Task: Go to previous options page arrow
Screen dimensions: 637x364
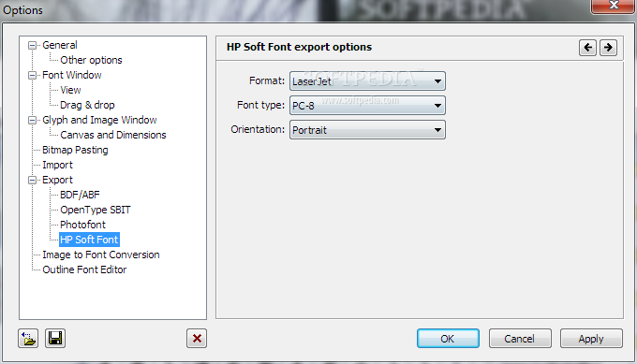Action: coord(587,48)
